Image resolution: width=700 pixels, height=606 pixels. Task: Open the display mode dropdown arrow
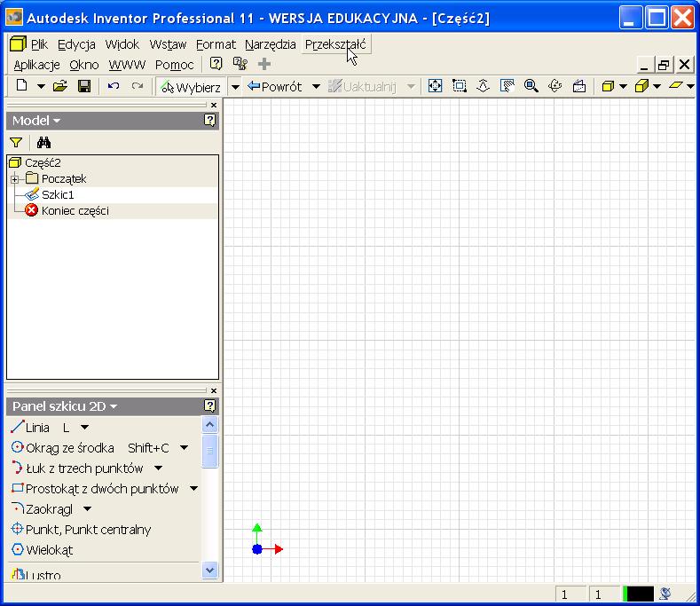[623, 86]
